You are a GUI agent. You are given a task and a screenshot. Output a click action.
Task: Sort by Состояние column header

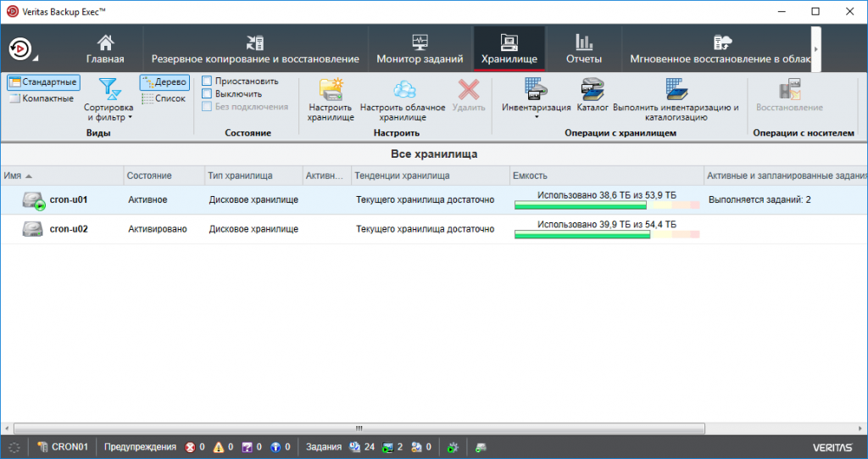click(164, 176)
